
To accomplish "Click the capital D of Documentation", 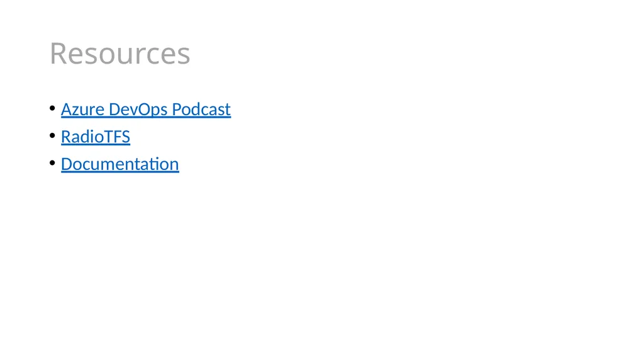I will [x=67, y=164].
